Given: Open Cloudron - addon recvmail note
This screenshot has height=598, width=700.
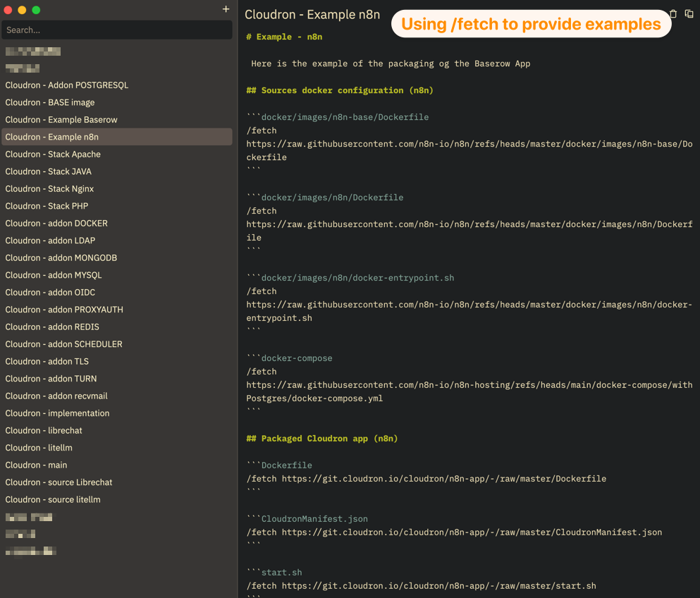Looking at the screenshot, I should [x=117, y=396].
